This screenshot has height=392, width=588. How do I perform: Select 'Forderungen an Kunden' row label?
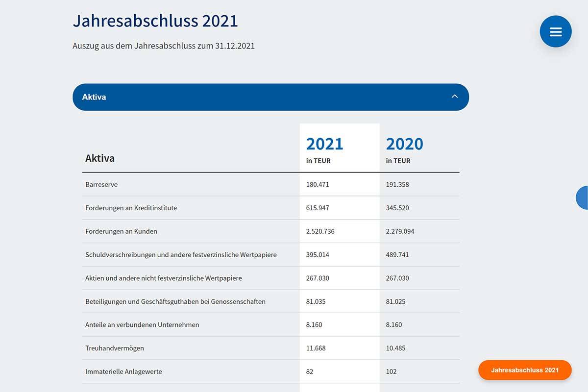[121, 231]
